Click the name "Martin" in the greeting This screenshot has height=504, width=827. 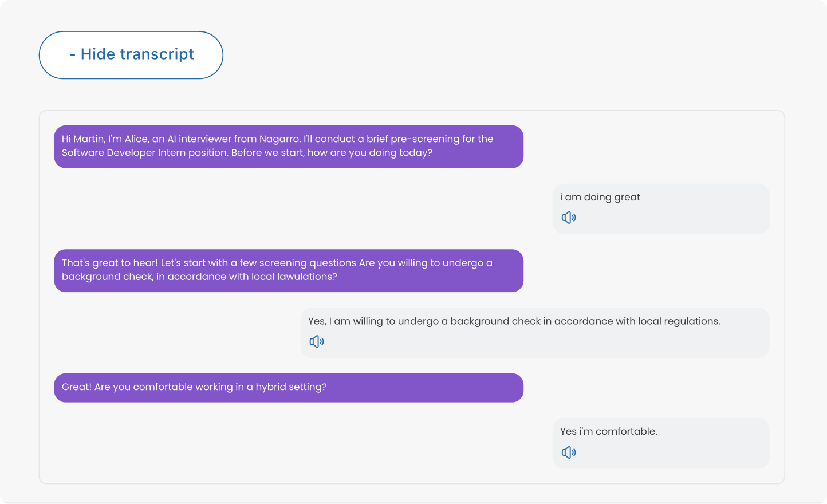click(89, 139)
